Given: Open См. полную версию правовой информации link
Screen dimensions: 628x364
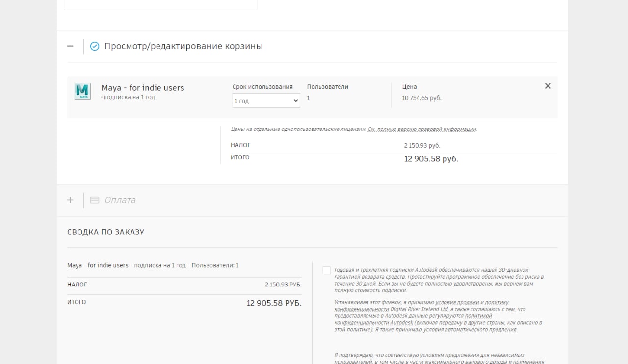Looking at the screenshot, I should pyautogui.click(x=422, y=129).
